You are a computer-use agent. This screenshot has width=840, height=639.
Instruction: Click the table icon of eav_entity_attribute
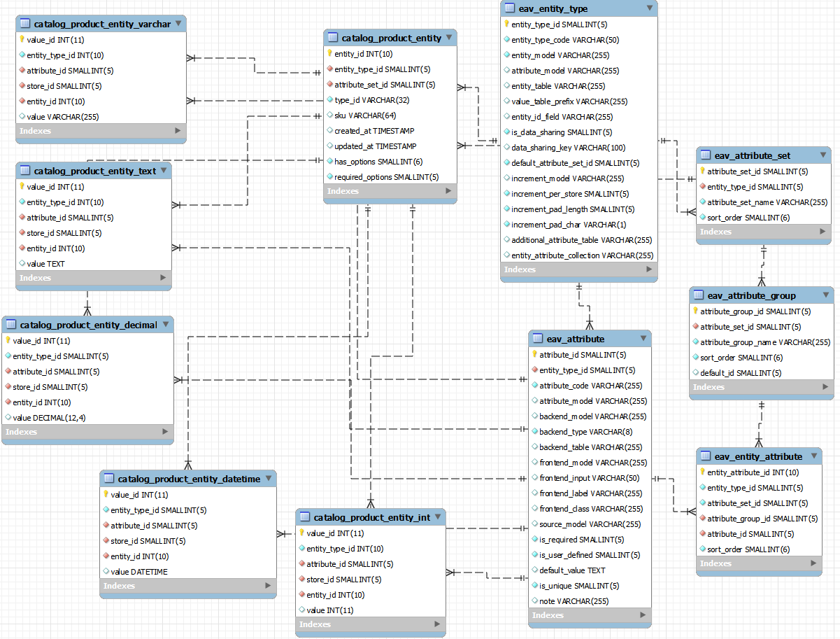point(706,456)
